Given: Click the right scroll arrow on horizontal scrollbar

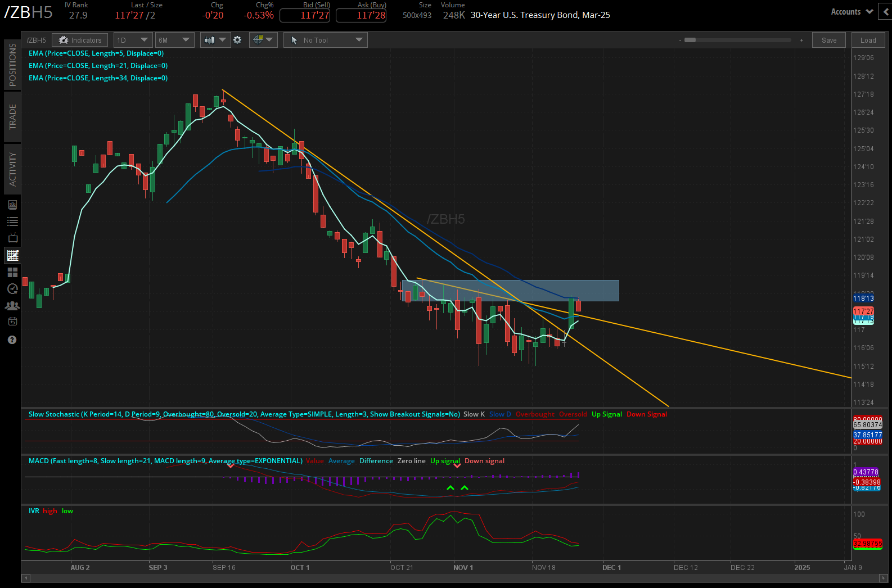Looking at the screenshot, I should (884, 578).
